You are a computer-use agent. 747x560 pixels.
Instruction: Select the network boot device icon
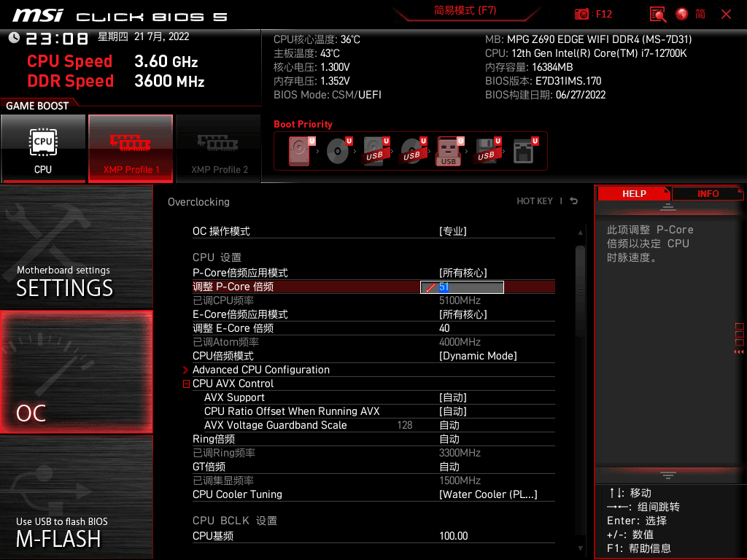(x=525, y=151)
